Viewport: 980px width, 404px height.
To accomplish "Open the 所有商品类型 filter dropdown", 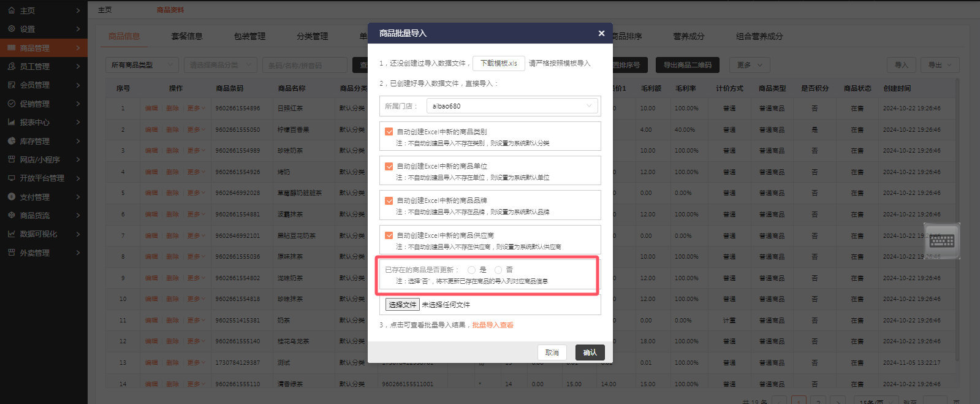I will coord(144,65).
